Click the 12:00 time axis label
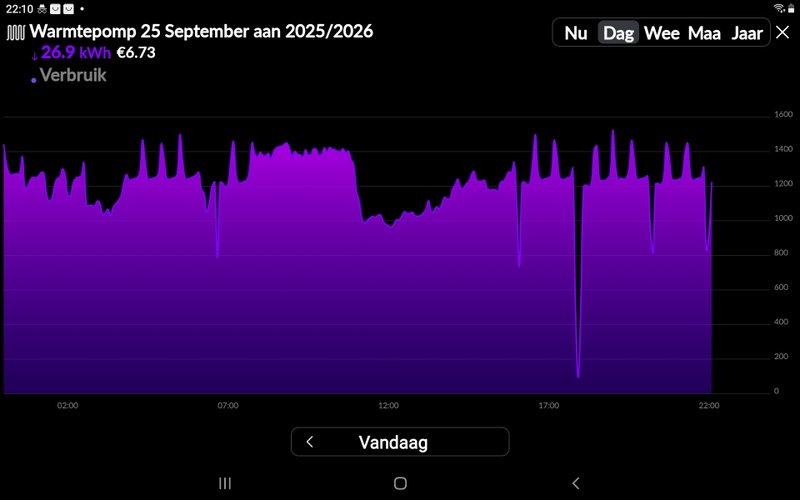800x500 pixels. (388, 406)
